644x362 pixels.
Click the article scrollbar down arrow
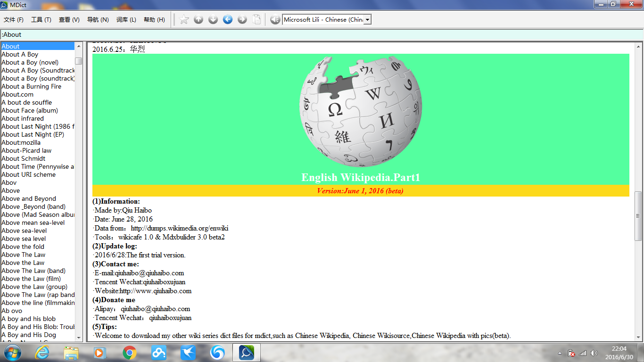click(x=638, y=337)
